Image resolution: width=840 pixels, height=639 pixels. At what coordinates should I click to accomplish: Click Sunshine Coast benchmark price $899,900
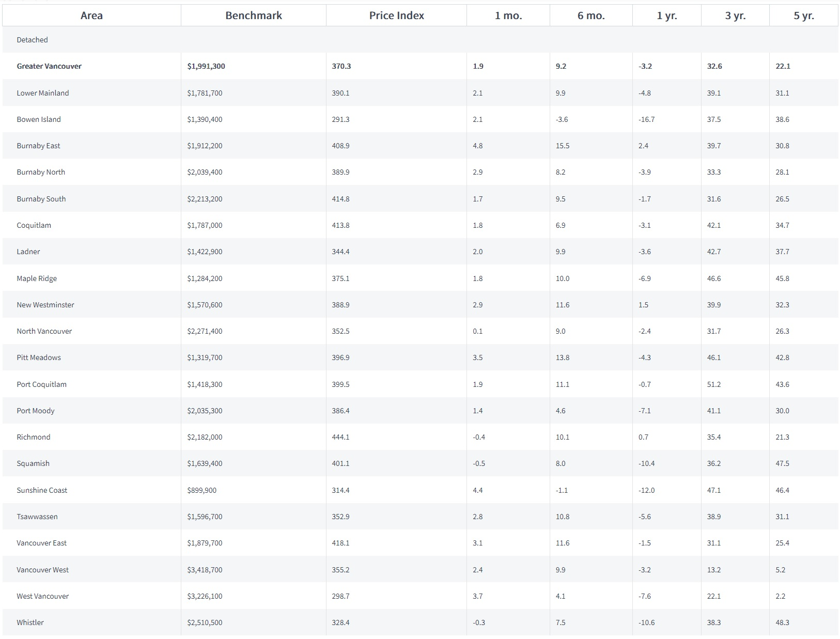[201, 490]
